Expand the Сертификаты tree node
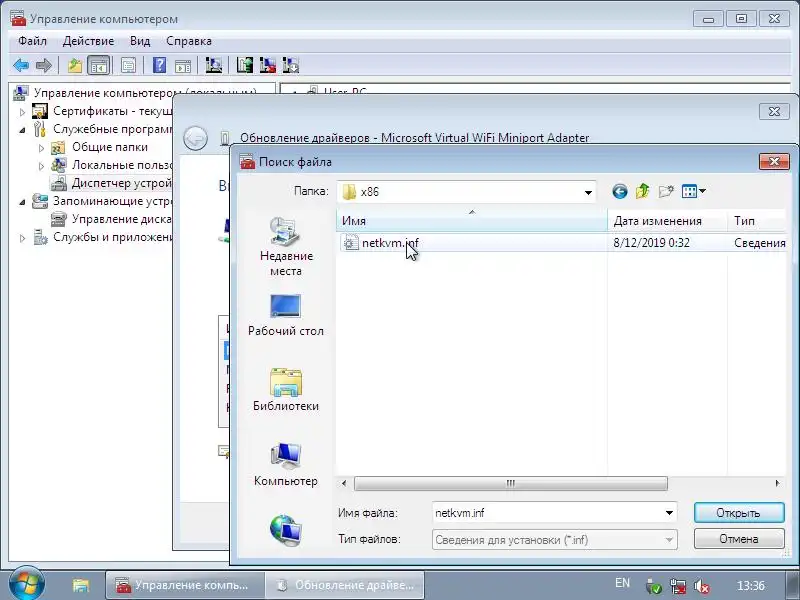The image size is (800, 600). tap(22, 111)
